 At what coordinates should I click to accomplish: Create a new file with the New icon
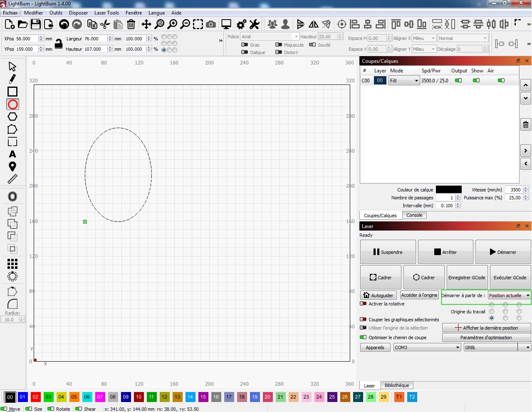click(x=10, y=24)
